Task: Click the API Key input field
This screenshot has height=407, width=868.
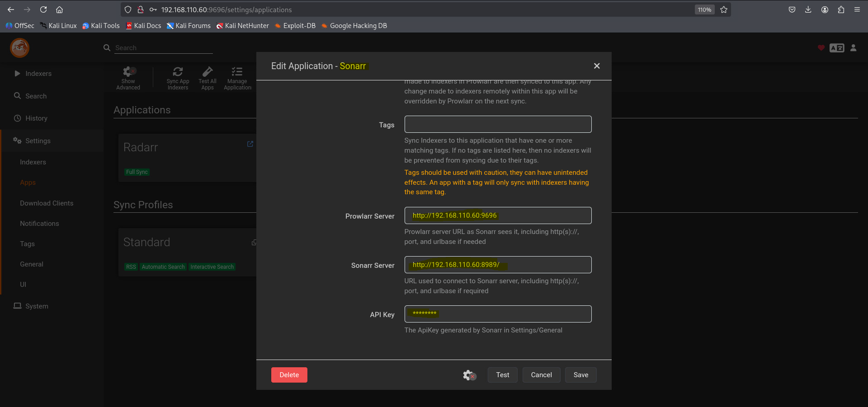Action: pyautogui.click(x=498, y=314)
